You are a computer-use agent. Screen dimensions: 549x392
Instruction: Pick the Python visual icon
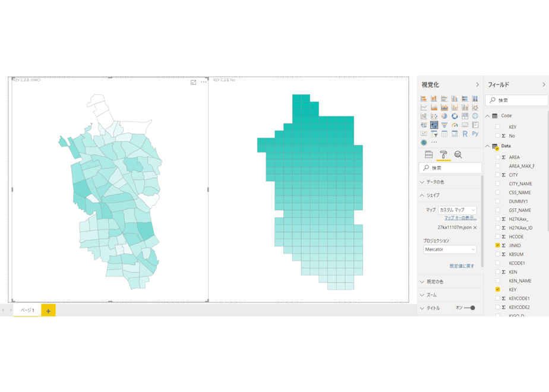[x=475, y=134]
